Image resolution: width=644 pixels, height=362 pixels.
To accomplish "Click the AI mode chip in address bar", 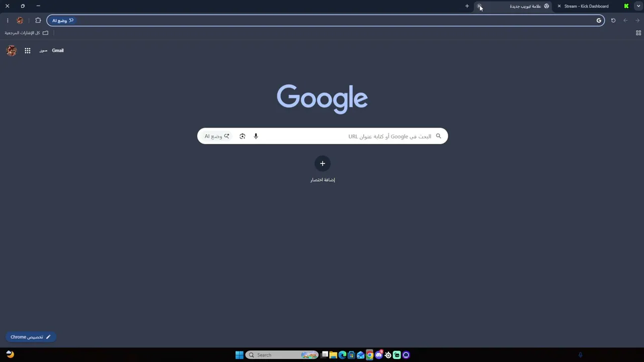I will [63, 21].
